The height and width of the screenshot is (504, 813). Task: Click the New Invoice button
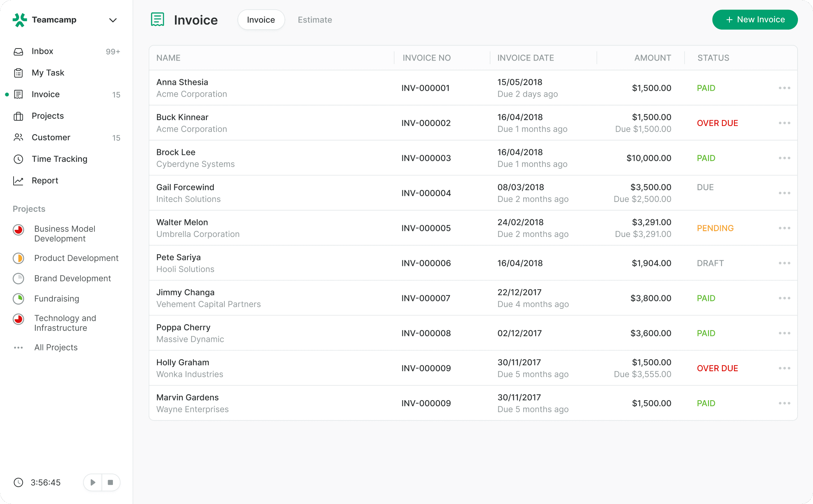(x=755, y=20)
